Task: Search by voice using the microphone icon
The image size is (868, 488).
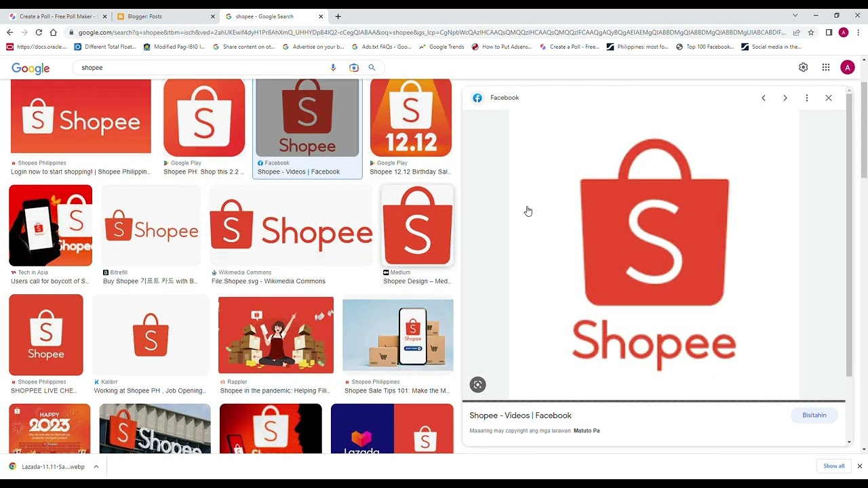Action: click(333, 68)
